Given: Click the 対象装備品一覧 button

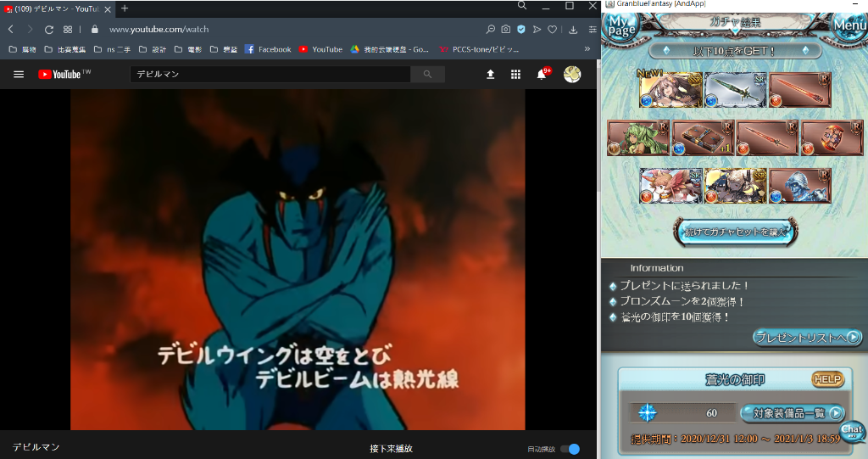Looking at the screenshot, I should click(793, 413).
